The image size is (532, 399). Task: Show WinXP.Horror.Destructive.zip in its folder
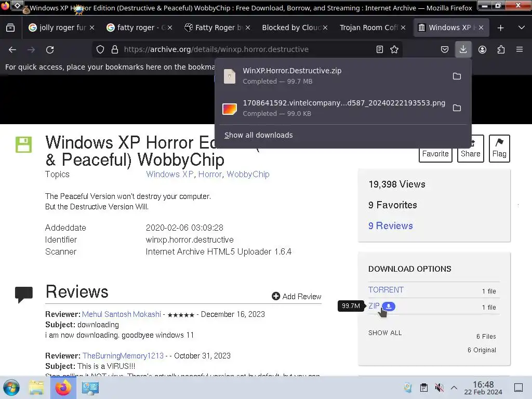click(457, 76)
